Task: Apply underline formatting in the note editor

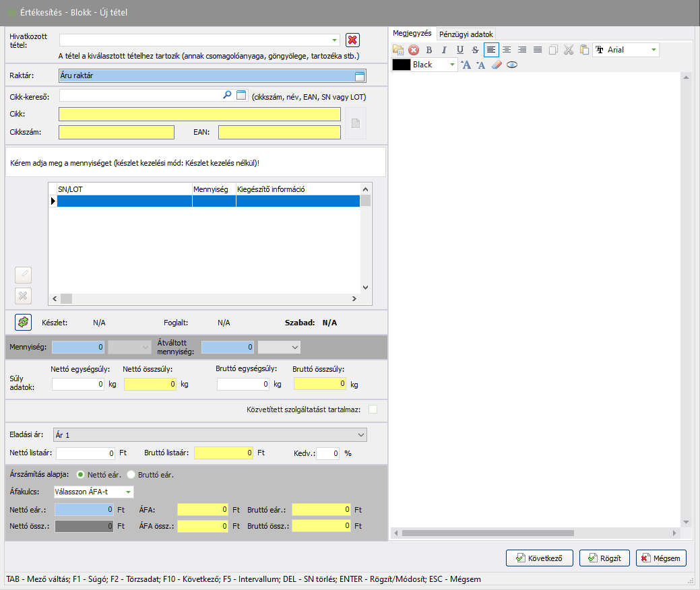Action: click(x=460, y=50)
